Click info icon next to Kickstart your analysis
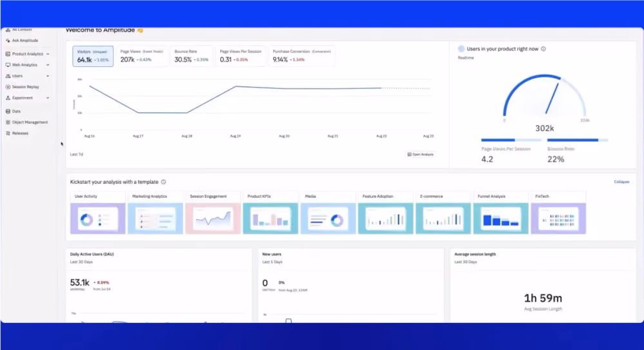Image resolution: width=644 pixels, height=350 pixels. pyautogui.click(x=164, y=182)
